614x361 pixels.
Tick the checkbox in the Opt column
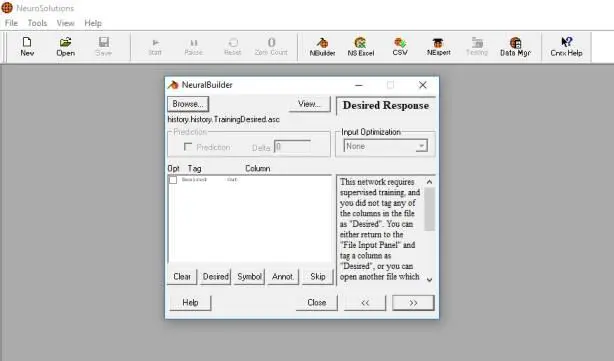pos(173,180)
